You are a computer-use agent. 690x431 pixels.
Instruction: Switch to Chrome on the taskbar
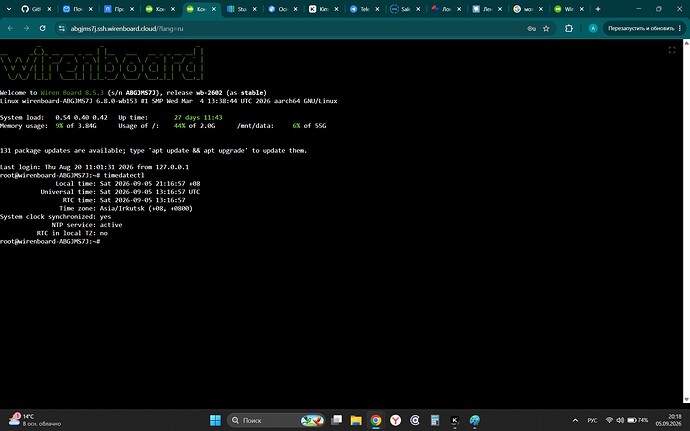coord(376,420)
